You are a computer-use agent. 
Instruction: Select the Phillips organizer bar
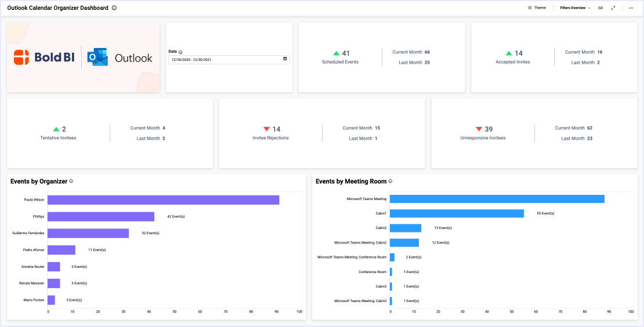101,217
